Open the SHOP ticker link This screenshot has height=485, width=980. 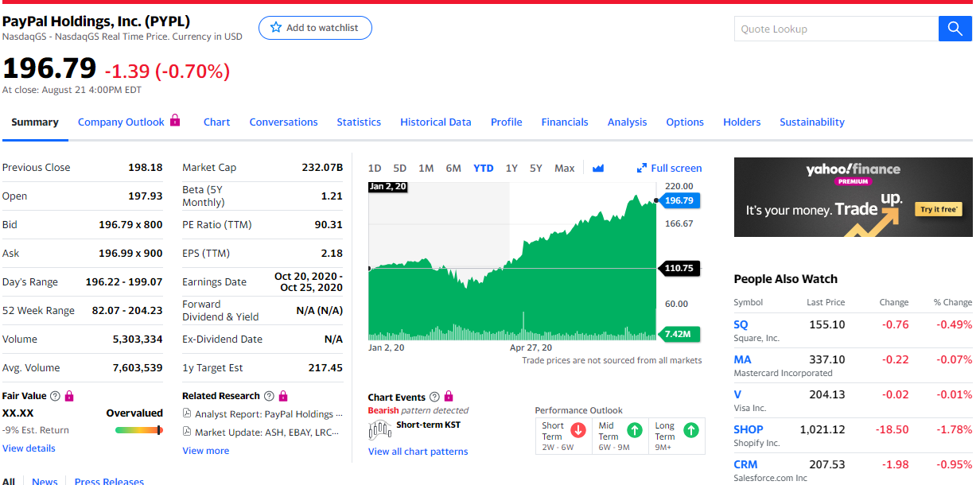[x=748, y=429]
